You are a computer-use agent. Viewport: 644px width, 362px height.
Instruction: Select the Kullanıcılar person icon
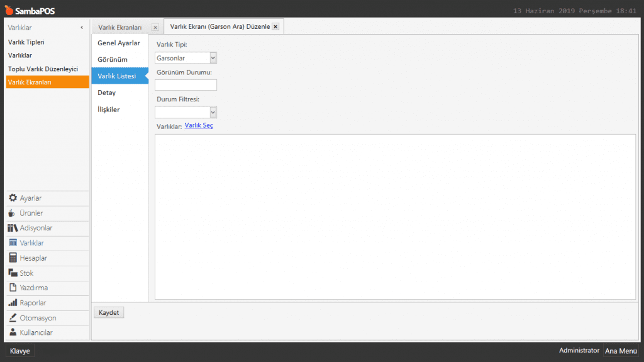13,332
